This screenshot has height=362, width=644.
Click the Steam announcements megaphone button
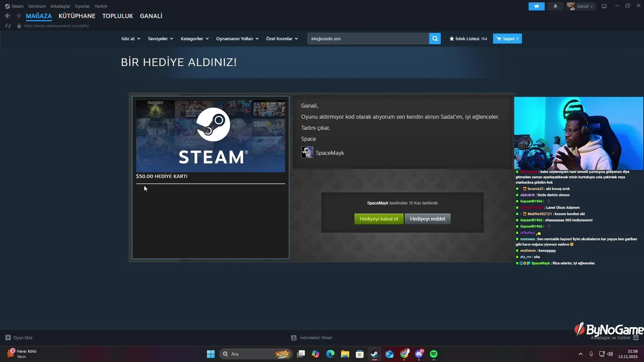click(x=536, y=6)
